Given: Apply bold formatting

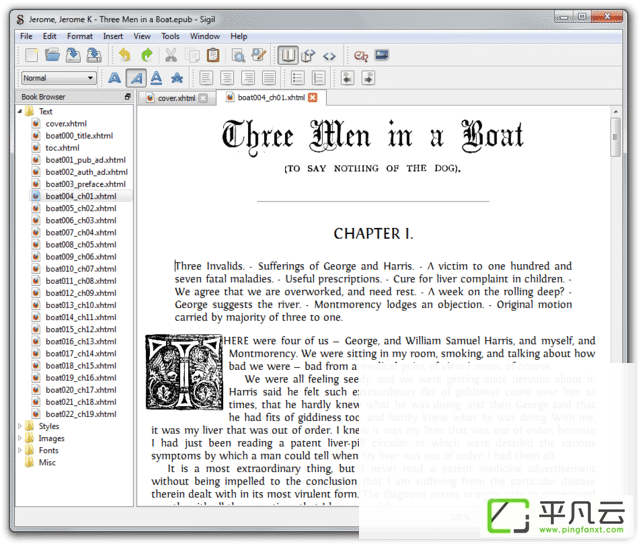Looking at the screenshot, I should pos(114,78).
